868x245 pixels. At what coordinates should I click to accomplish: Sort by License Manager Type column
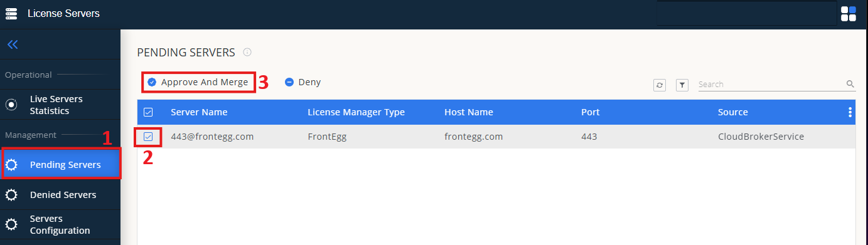356,112
